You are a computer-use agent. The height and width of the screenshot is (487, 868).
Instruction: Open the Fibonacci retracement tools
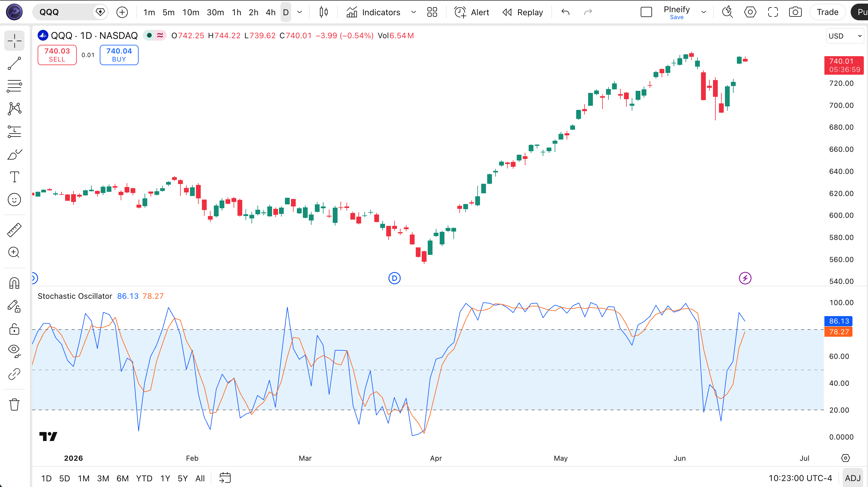tap(14, 86)
